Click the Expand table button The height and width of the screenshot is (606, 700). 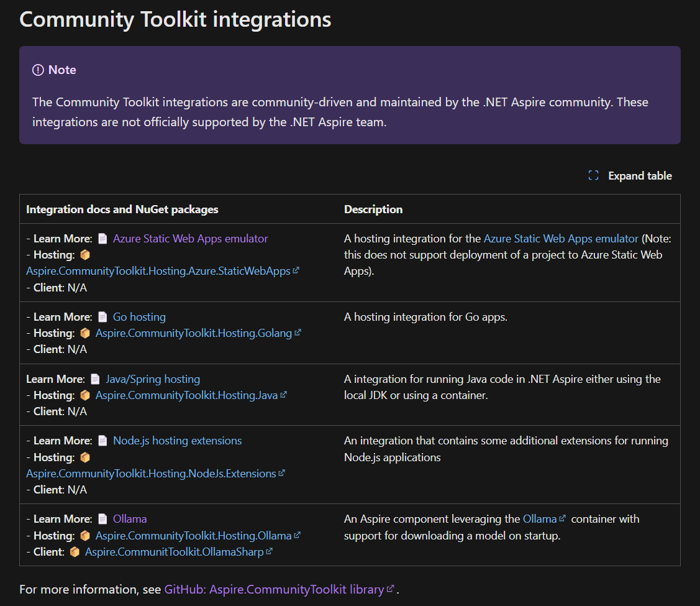630,175
